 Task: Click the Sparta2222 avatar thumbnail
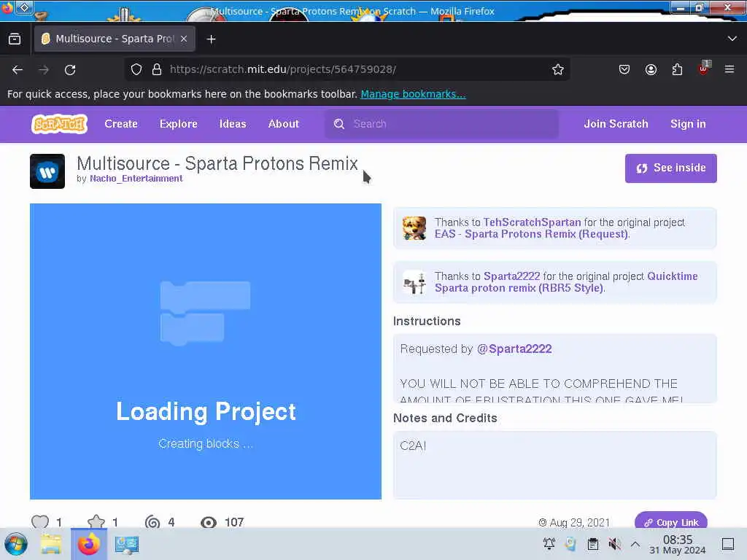pyautogui.click(x=414, y=282)
